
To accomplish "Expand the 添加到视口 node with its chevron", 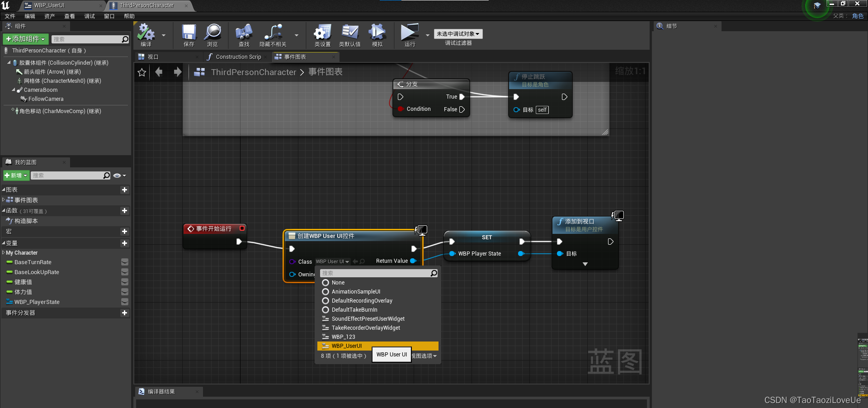I will (x=585, y=264).
